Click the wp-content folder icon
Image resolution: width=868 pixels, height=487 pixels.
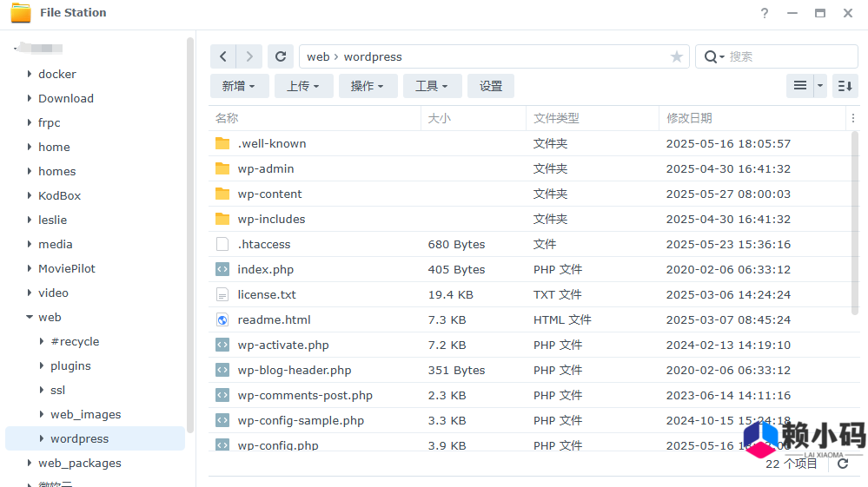[222, 194]
